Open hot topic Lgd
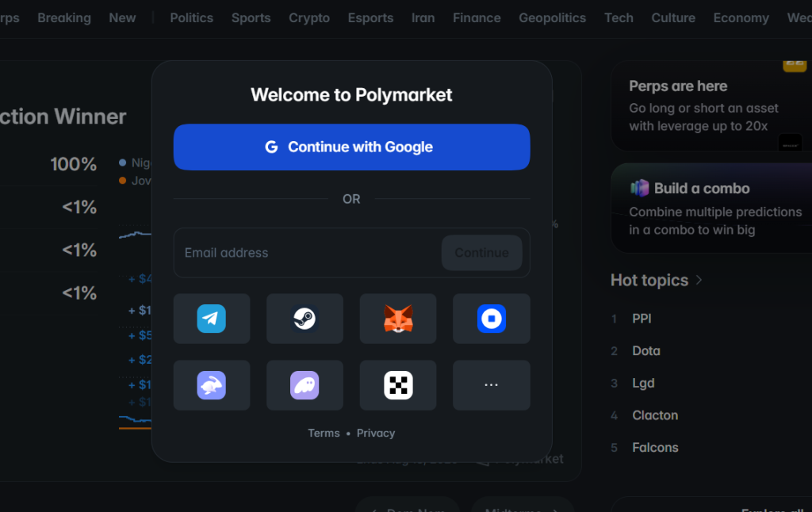 [643, 383]
